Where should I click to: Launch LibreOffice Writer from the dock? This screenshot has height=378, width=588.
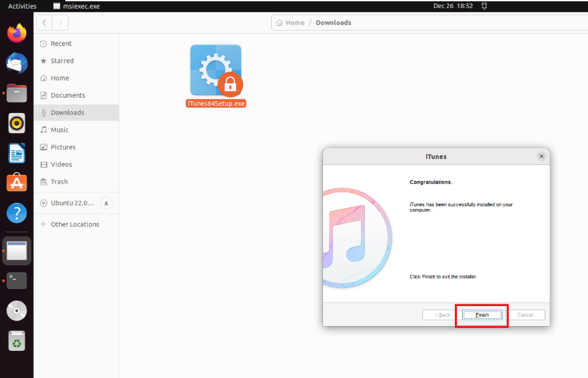(x=17, y=153)
